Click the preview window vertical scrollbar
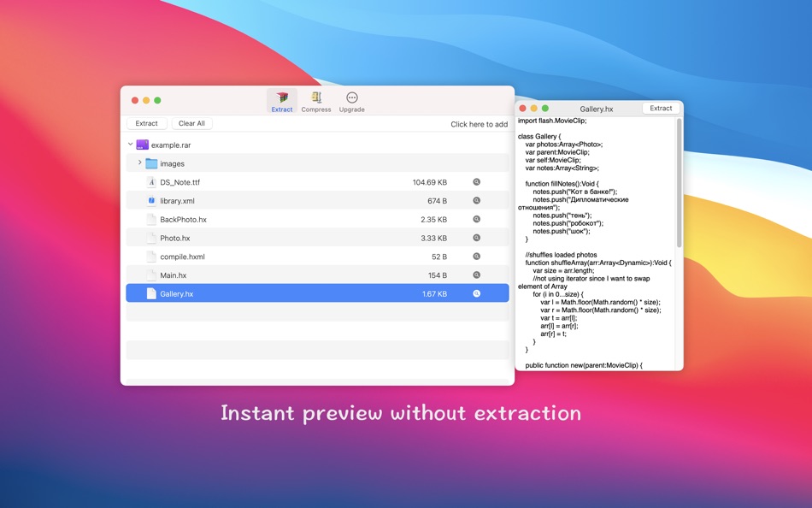812x508 pixels. tap(679, 182)
